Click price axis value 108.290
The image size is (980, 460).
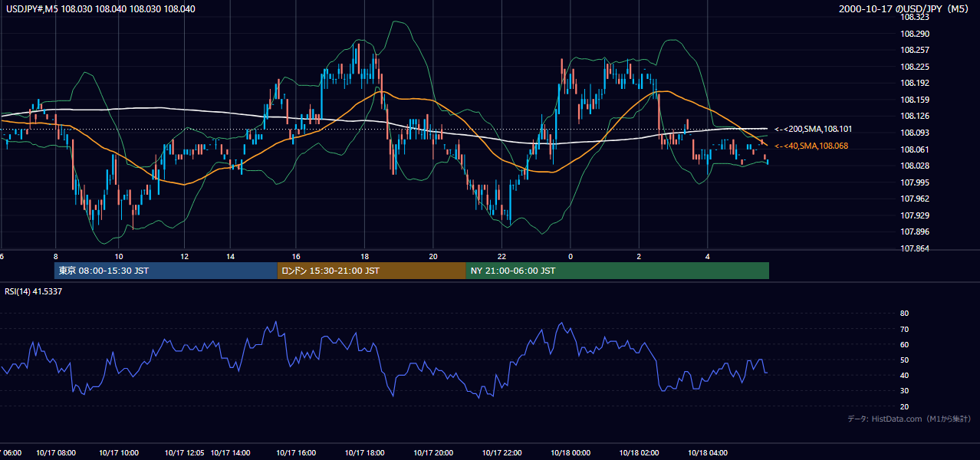pyautogui.click(x=915, y=34)
